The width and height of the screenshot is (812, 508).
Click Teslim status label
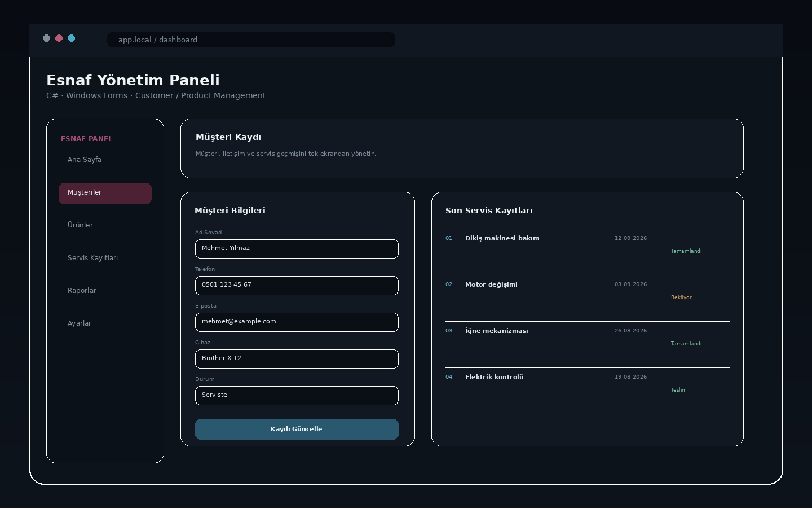tap(678, 390)
